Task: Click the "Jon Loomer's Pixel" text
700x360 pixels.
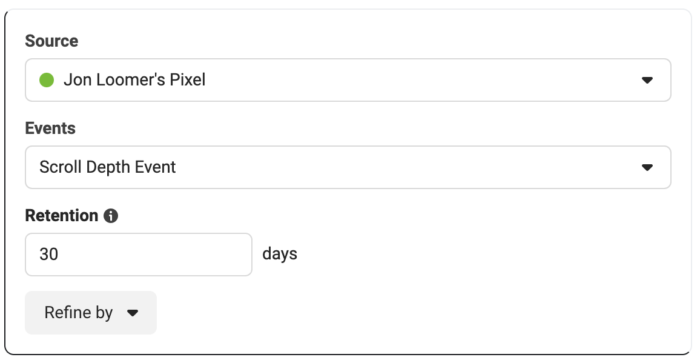Action: [x=134, y=80]
